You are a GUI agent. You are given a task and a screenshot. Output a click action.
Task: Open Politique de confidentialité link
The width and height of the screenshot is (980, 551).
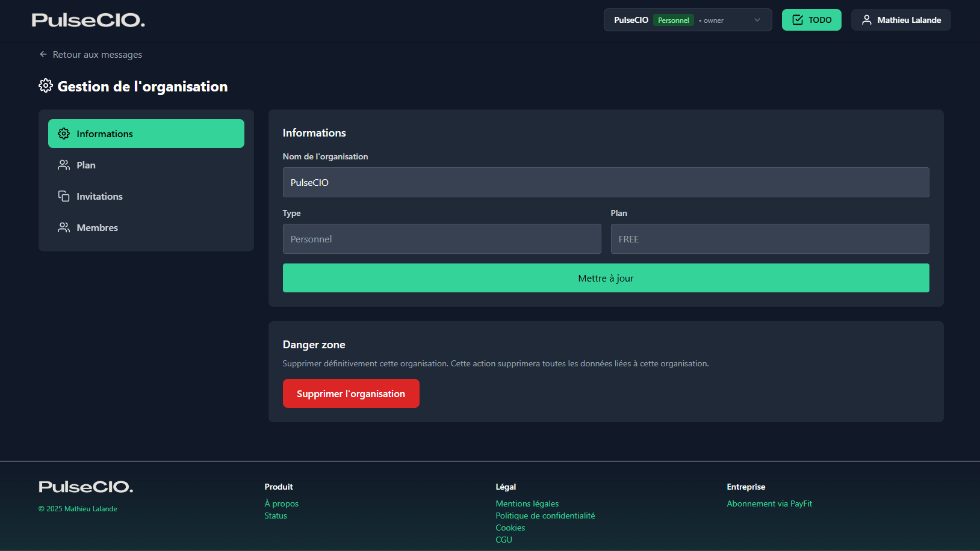[x=545, y=516]
